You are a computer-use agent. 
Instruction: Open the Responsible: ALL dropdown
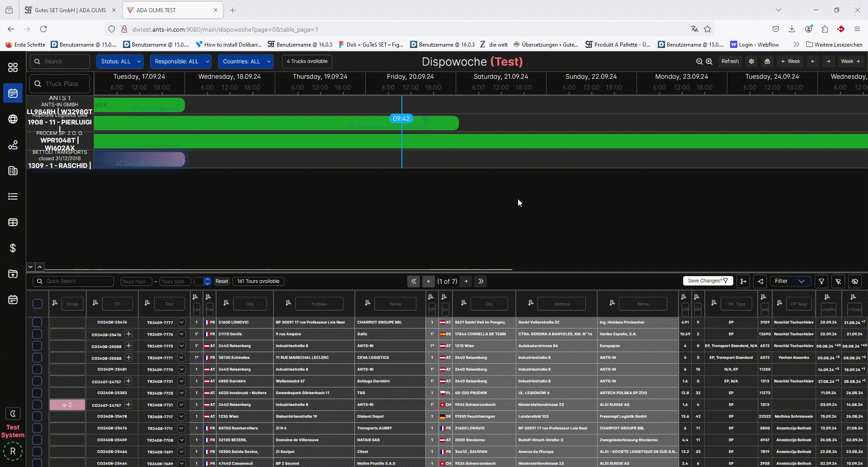[x=180, y=62]
